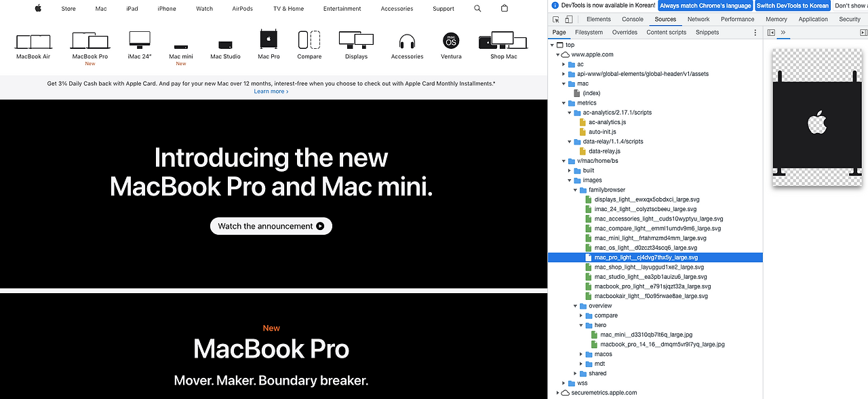
Task: Open the AirPods menu in Apple nav
Action: click(242, 9)
